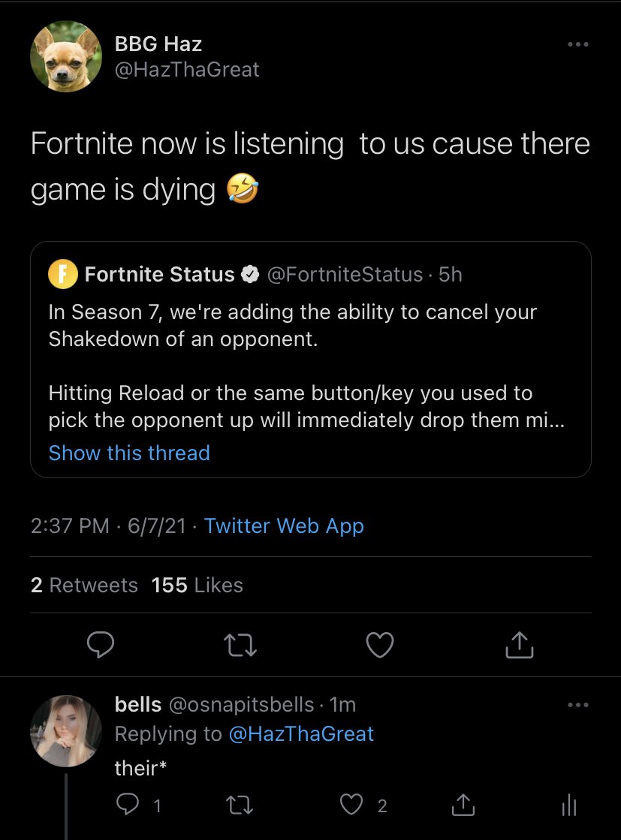Share bells' reply tweet
Screen dimensions: 621x840
(463, 806)
